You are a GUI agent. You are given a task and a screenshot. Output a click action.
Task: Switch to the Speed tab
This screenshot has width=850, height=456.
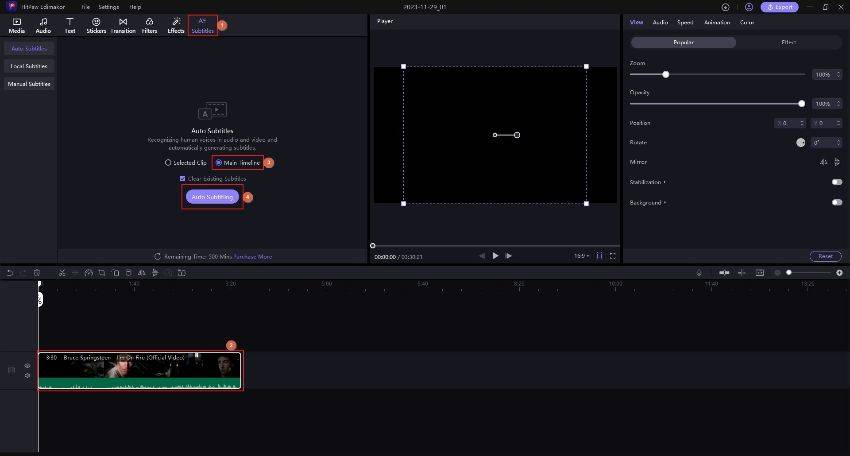[685, 22]
